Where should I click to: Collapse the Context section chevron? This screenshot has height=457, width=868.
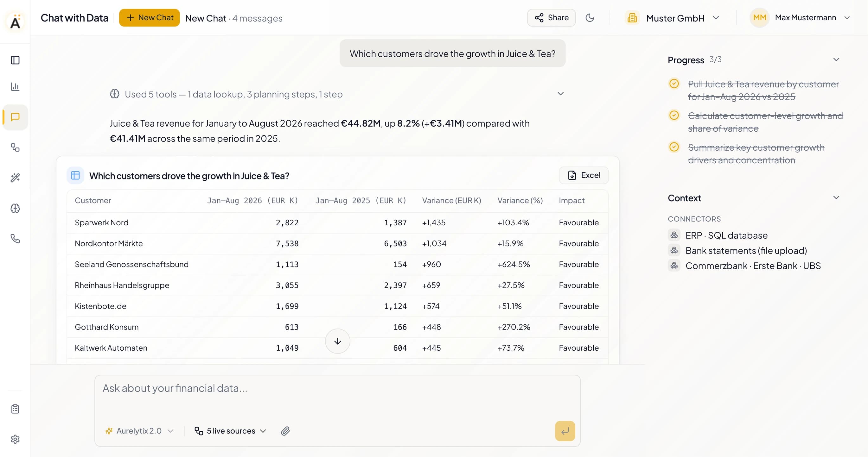[836, 197]
